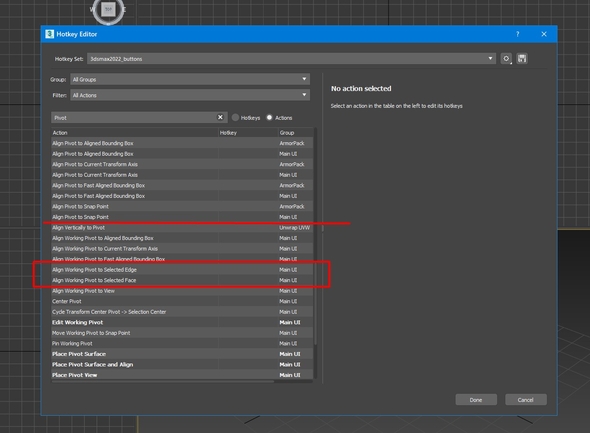Screen dimensions: 590x433
Task: Click the help question mark icon
Action: click(517, 34)
